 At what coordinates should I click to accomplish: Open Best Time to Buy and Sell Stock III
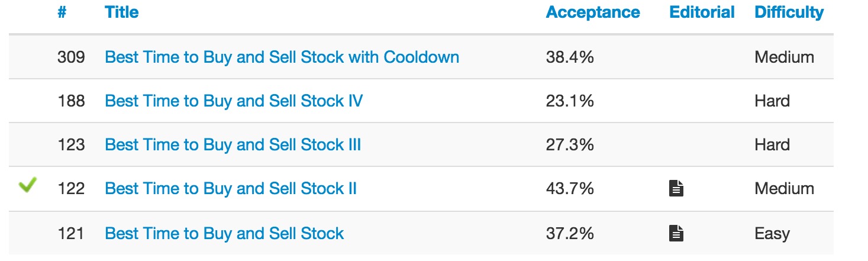(x=233, y=145)
